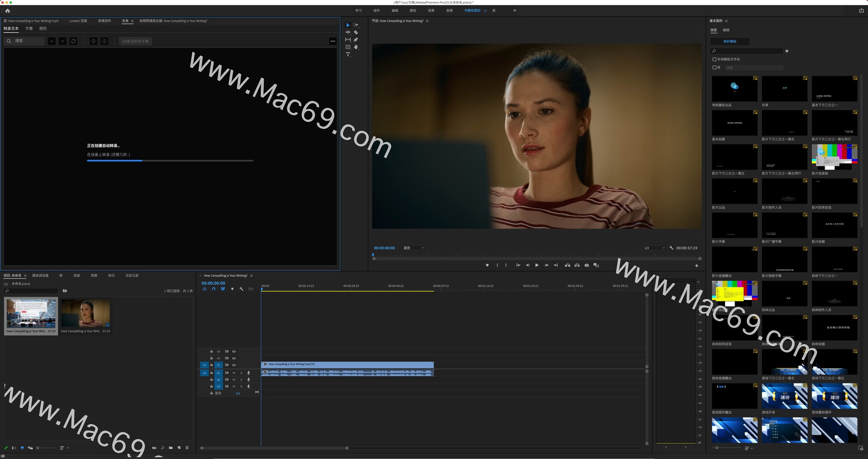
Task: Open the 1/2 playback resolution dropdown
Action: pyautogui.click(x=655, y=248)
